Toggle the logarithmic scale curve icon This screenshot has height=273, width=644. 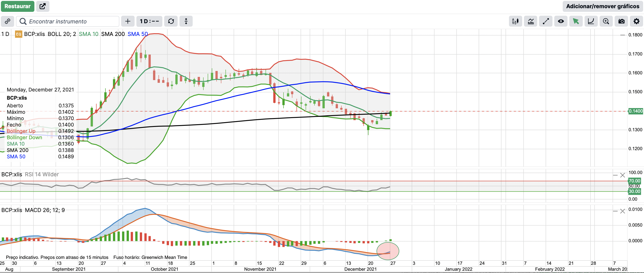point(591,21)
